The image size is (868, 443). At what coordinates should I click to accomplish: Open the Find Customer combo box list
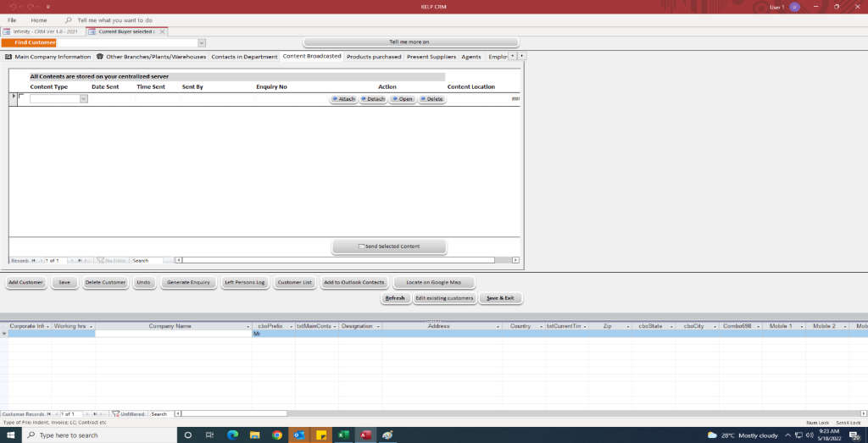[202, 42]
